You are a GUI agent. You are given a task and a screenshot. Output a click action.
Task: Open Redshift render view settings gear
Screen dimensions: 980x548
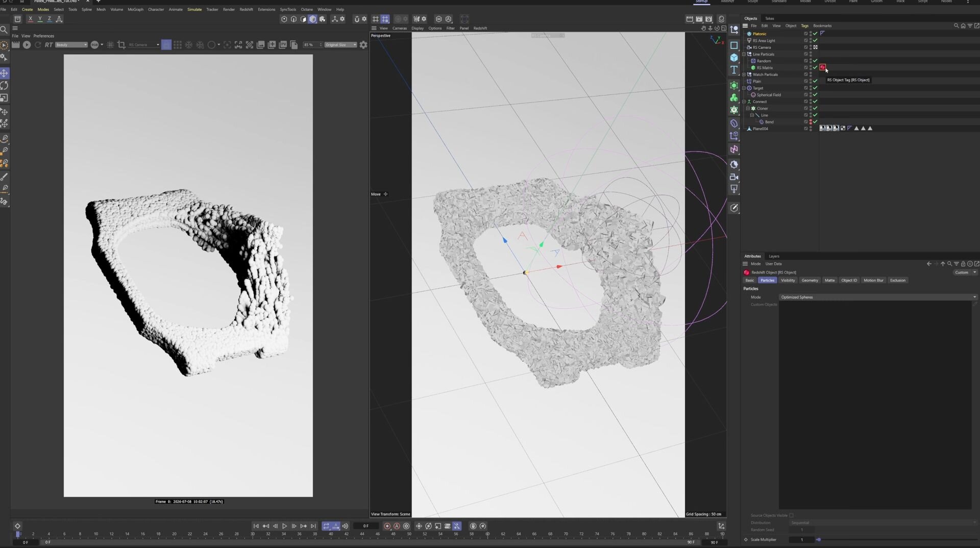tap(363, 45)
